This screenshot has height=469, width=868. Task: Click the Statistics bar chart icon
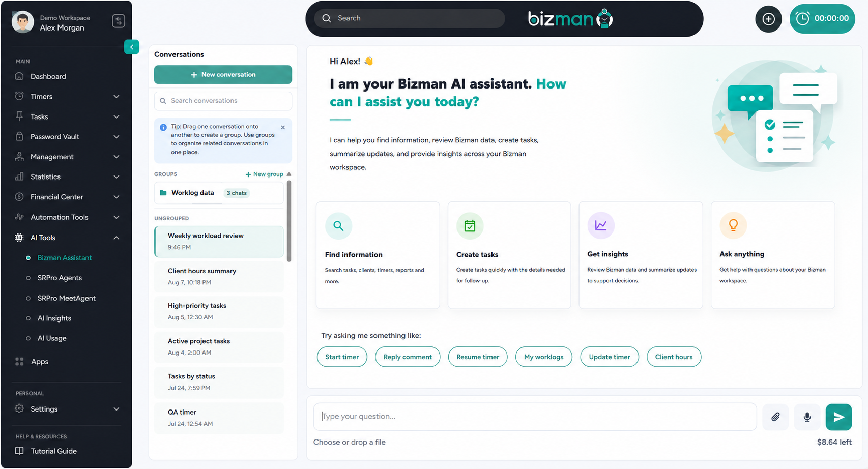coord(19,177)
